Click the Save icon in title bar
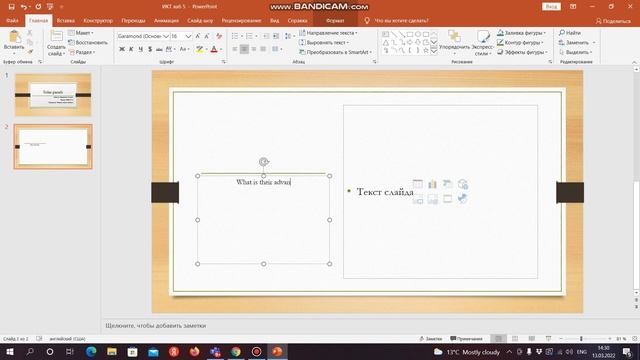640x360 pixels. coord(11,7)
